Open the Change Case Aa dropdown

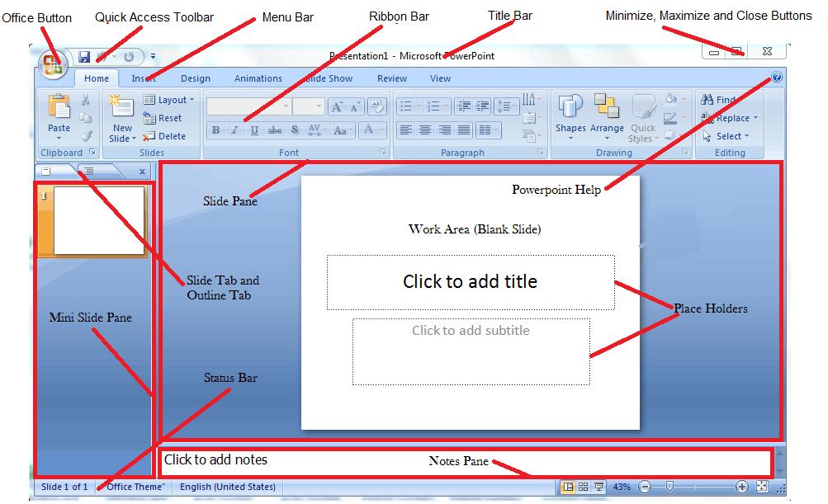343,130
